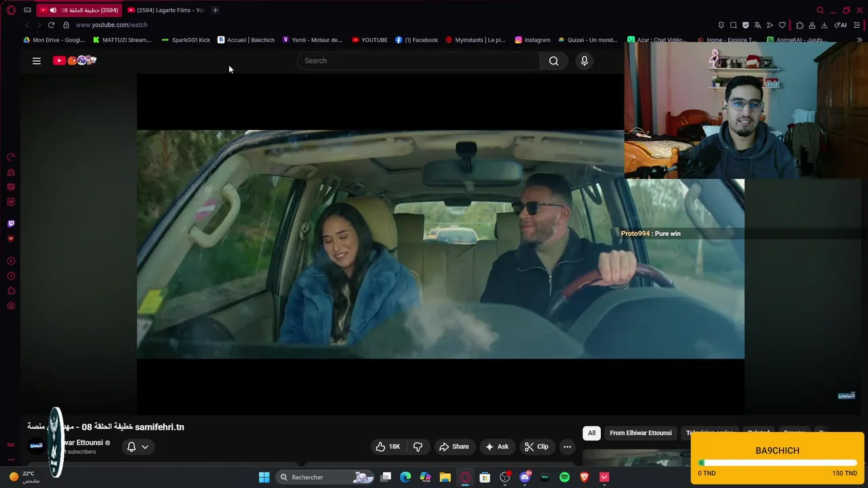Open a new browser tab

[x=215, y=10]
